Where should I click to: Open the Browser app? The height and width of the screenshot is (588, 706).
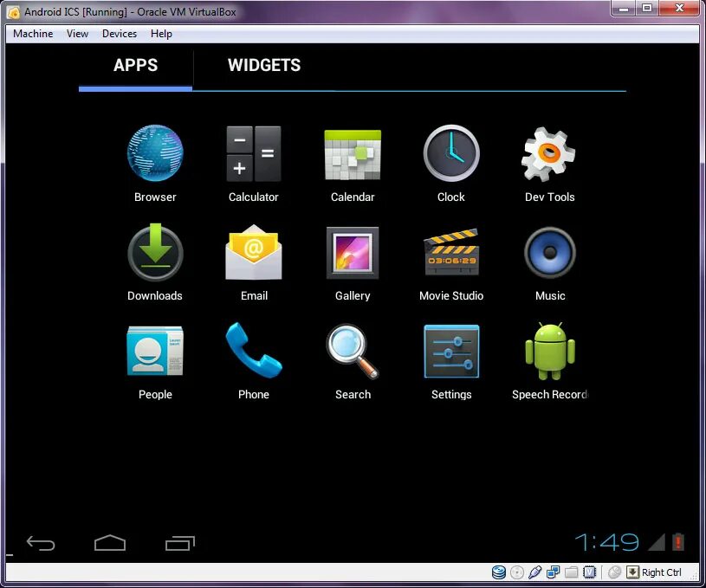(155, 153)
